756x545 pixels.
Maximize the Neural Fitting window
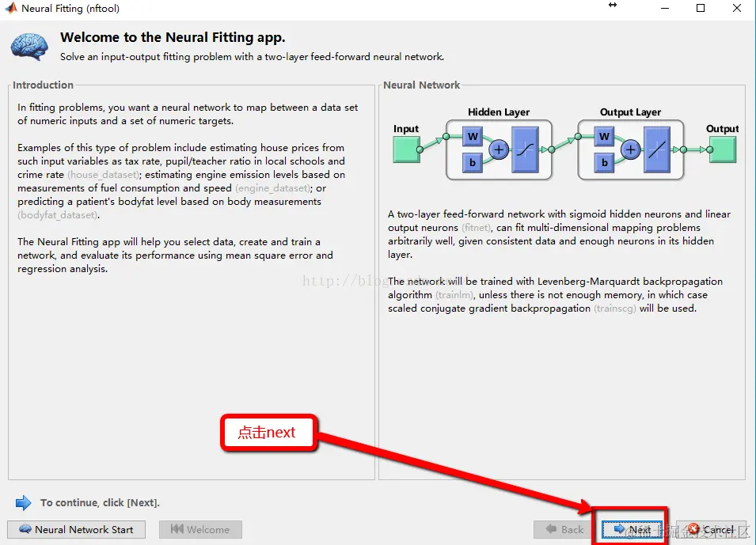[701, 8]
